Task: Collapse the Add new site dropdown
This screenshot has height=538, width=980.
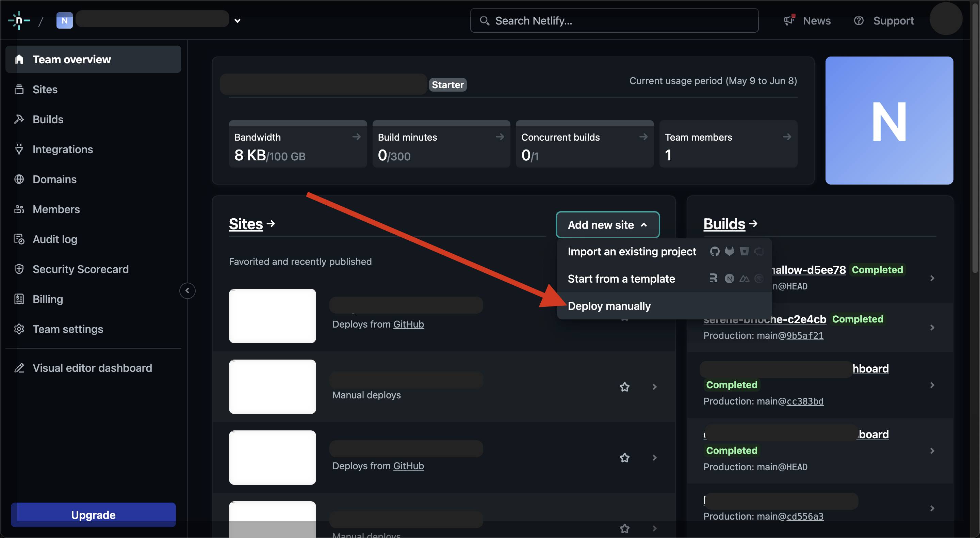Action: [x=607, y=225]
